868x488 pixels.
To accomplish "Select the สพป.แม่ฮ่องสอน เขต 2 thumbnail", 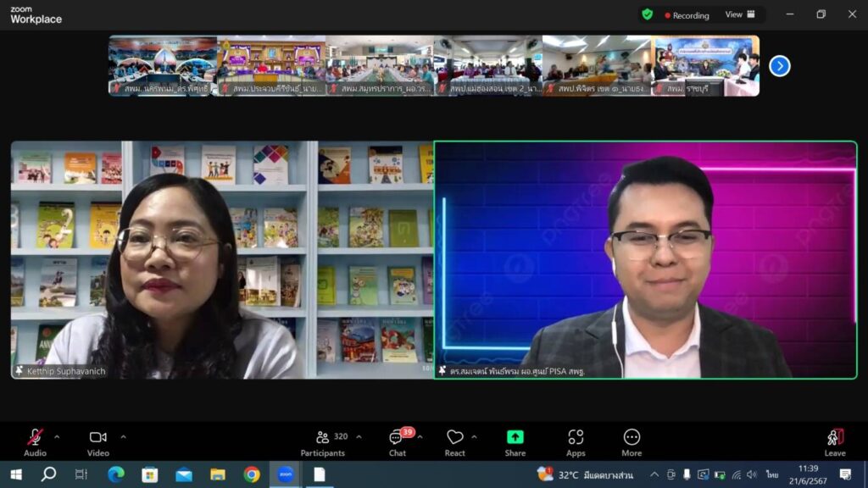I will click(488, 66).
